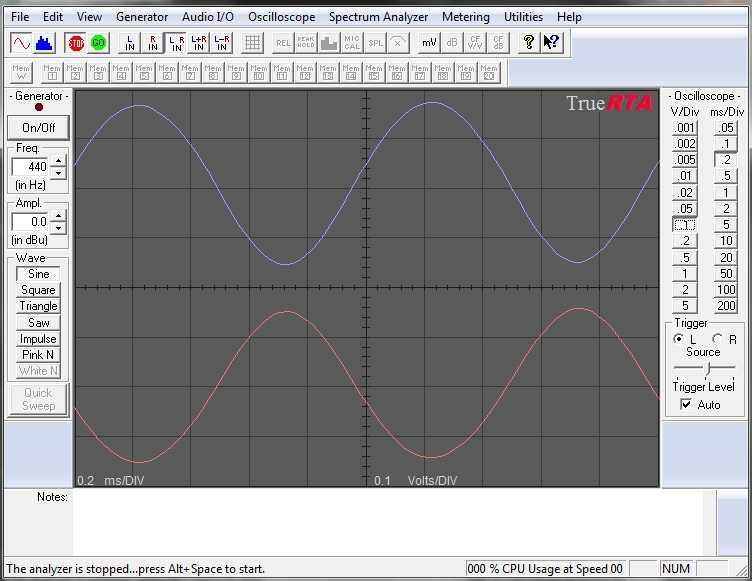Click the Trigger Level slider handle

click(x=708, y=368)
